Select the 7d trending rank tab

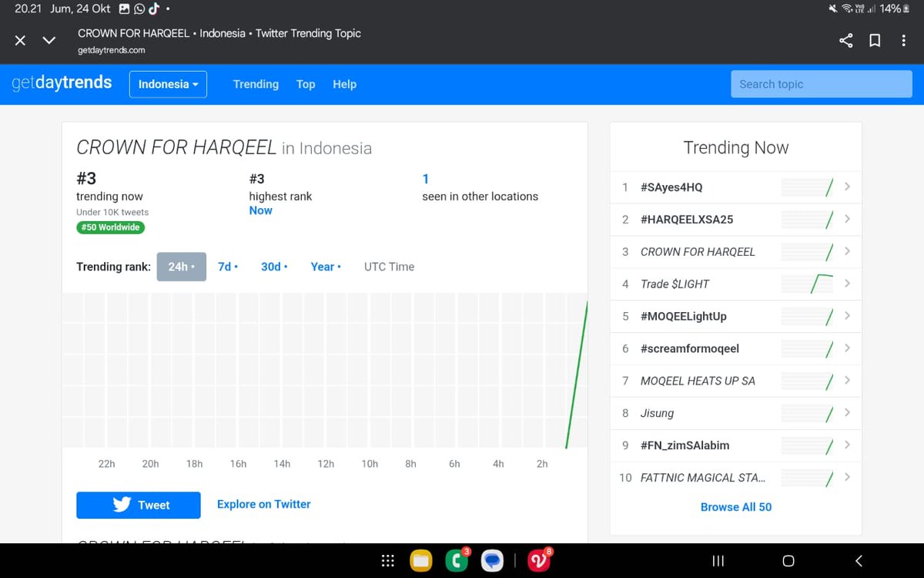pos(228,267)
